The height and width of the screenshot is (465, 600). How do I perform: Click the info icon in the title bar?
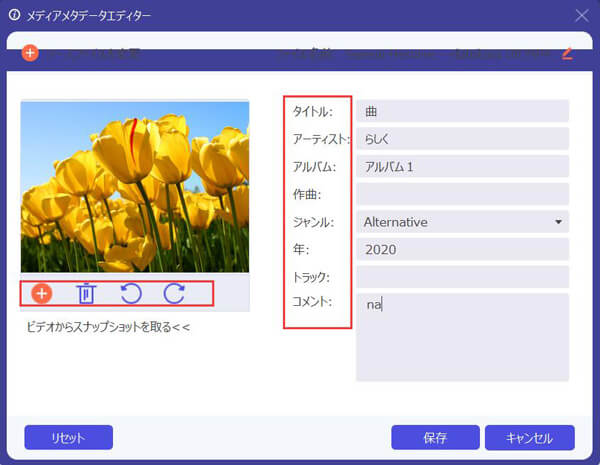tap(14, 15)
